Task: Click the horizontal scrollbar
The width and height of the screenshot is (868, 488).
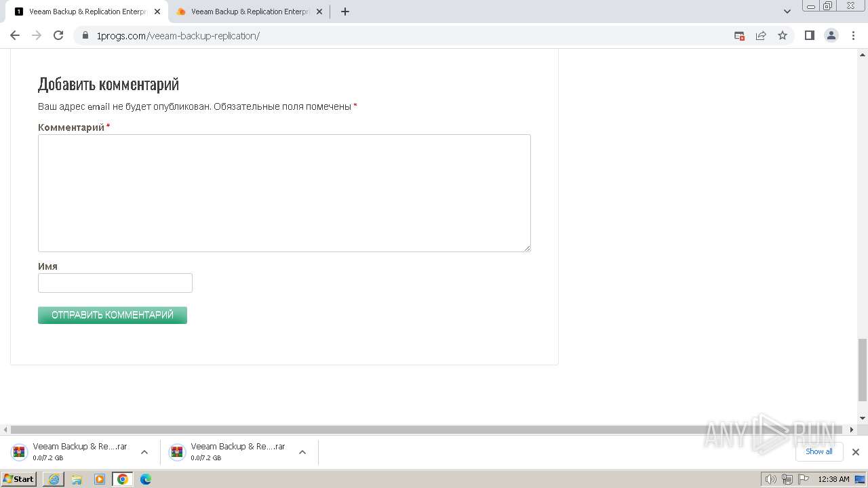Action: pyautogui.click(x=426, y=430)
